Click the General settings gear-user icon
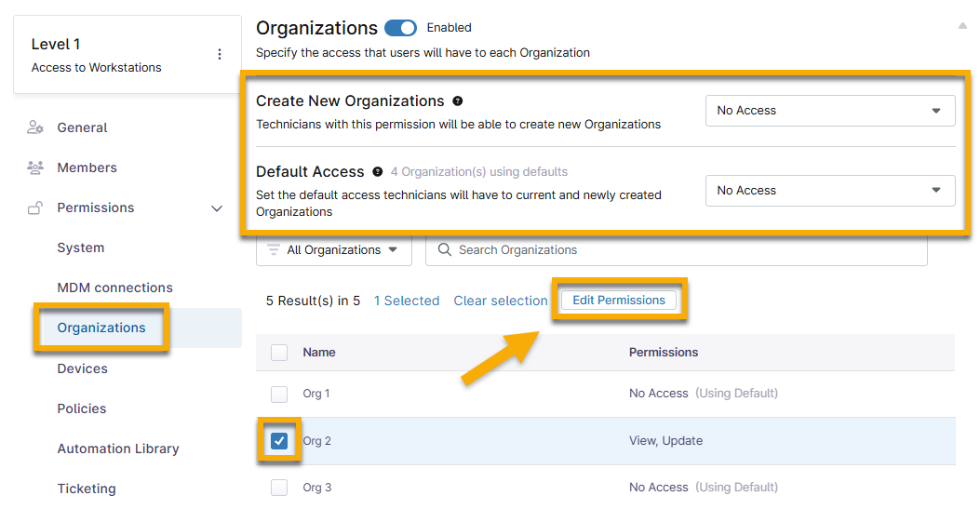 pos(35,127)
